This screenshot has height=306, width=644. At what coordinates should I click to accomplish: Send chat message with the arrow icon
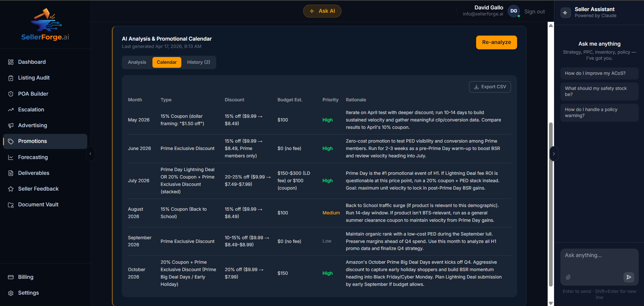(629, 277)
